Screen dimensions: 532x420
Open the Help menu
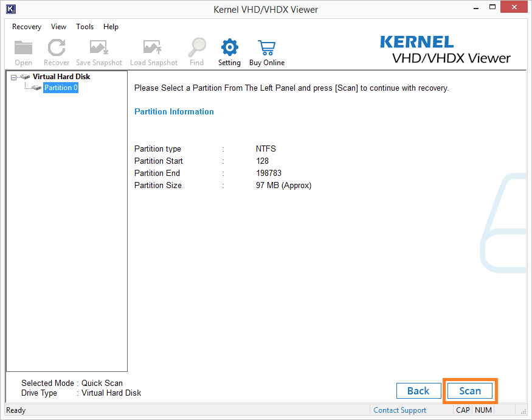pyautogui.click(x=111, y=27)
